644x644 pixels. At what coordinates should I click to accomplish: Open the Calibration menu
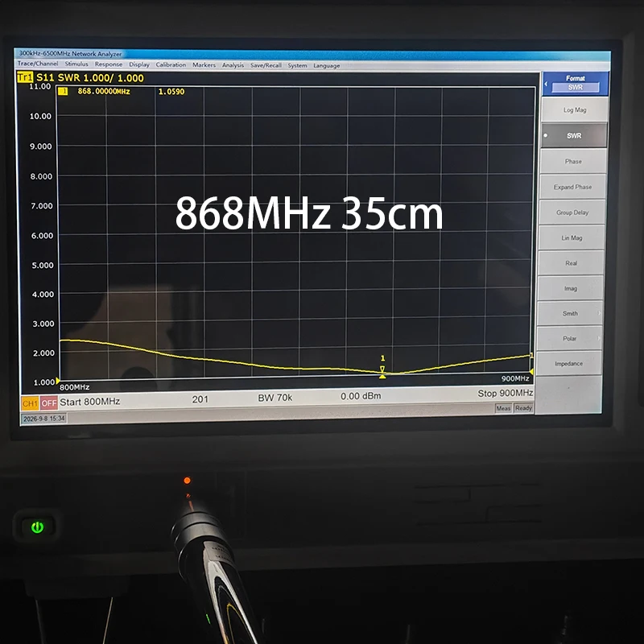pyautogui.click(x=171, y=64)
